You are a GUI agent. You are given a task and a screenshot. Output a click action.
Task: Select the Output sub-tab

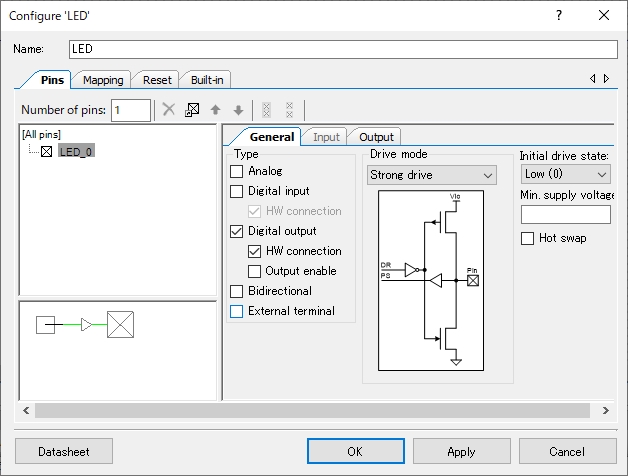[376, 137]
